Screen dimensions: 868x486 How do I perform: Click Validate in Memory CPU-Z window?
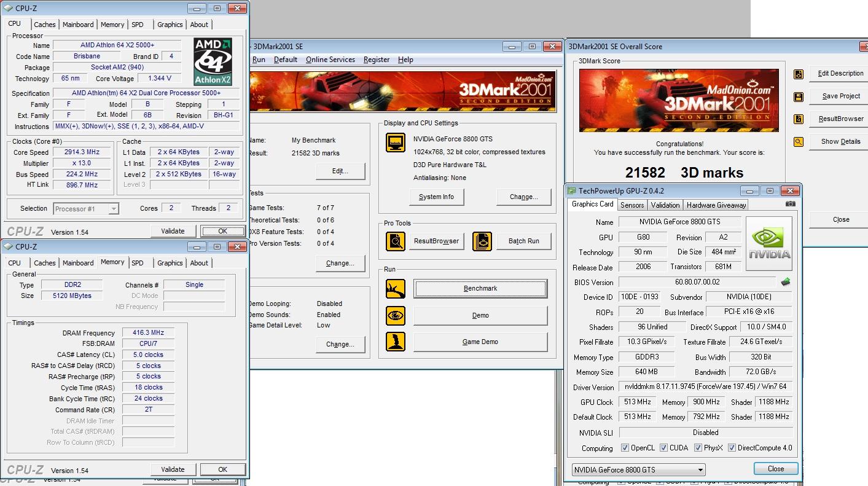173,469
